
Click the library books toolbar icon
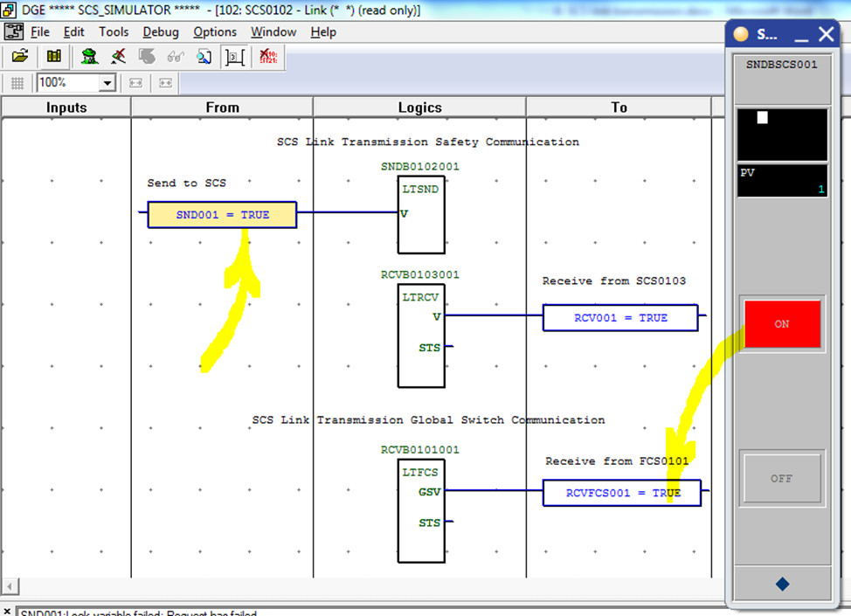coord(53,56)
